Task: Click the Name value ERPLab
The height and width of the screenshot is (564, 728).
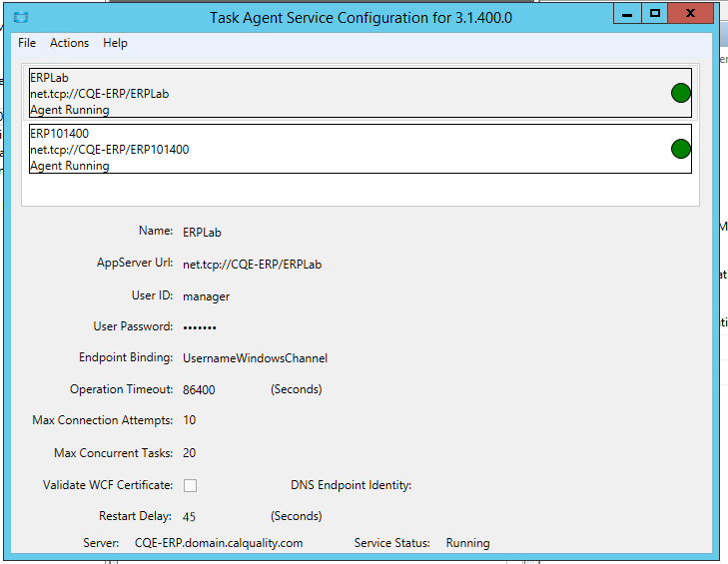Action: pos(202,233)
